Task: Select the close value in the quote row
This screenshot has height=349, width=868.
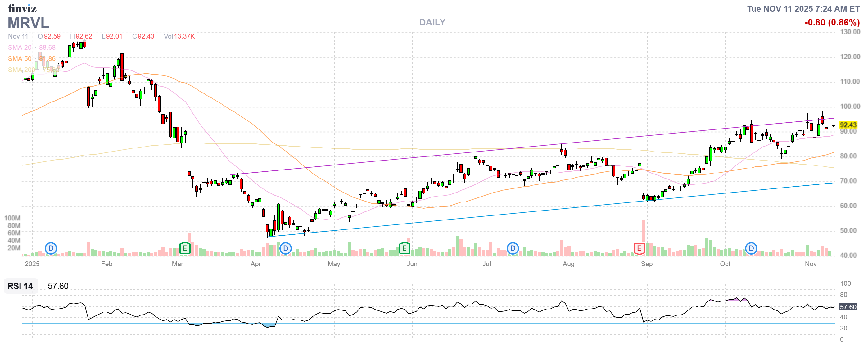Action: (x=146, y=36)
